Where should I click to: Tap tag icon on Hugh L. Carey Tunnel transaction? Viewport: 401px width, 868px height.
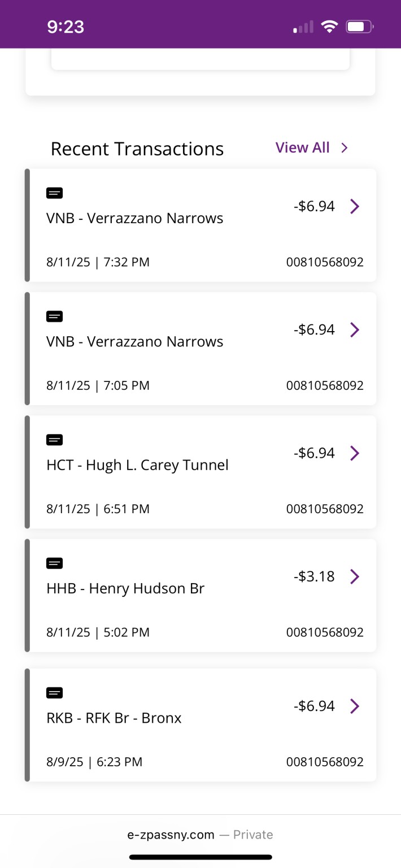[x=54, y=440]
